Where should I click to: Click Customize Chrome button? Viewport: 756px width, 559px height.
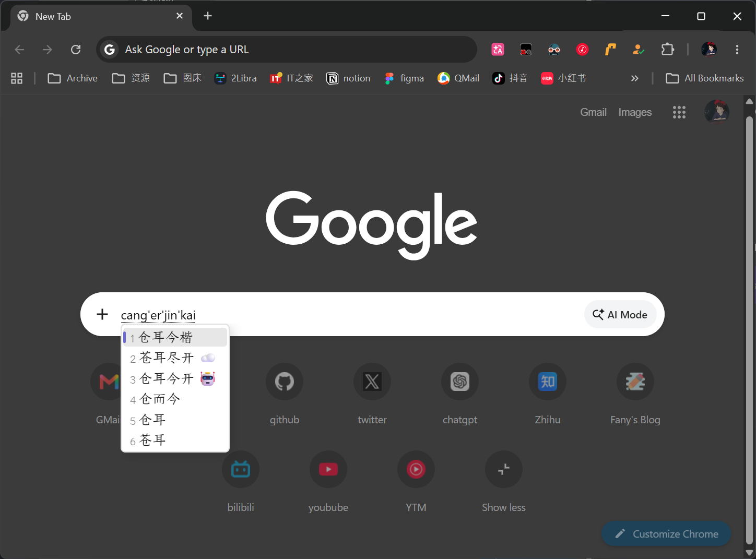pos(666,534)
